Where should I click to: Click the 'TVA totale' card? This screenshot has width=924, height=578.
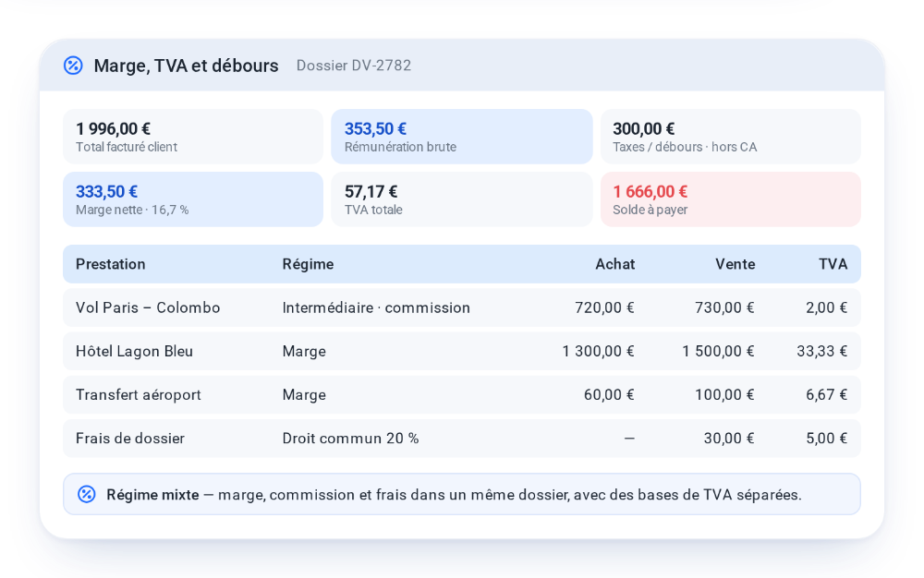pyautogui.click(x=462, y=199)
